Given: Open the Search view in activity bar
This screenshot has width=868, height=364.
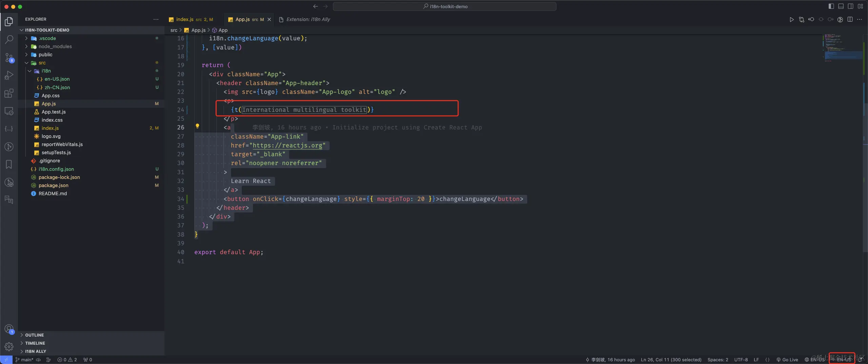Looking at the screenshot, I should pyautogui.click(x=9, y=39).
